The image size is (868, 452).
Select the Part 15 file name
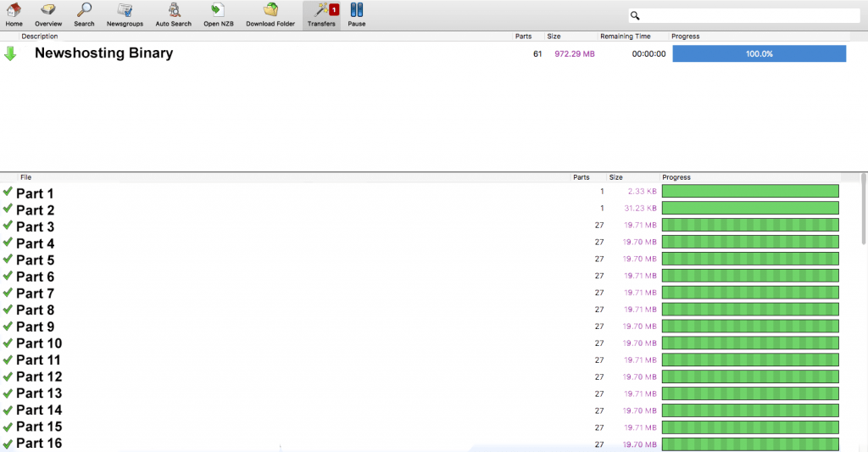(x=39, y=426)
